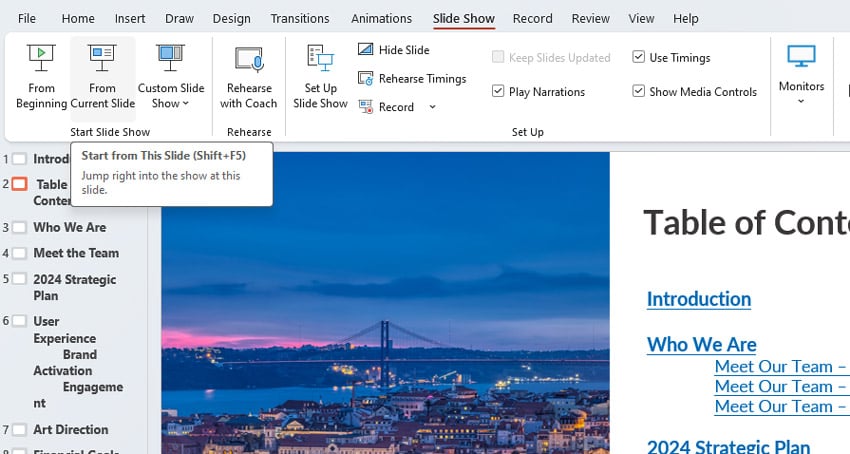
Task: Open the Record dropdown arrow
Action: tap(432, 107)
